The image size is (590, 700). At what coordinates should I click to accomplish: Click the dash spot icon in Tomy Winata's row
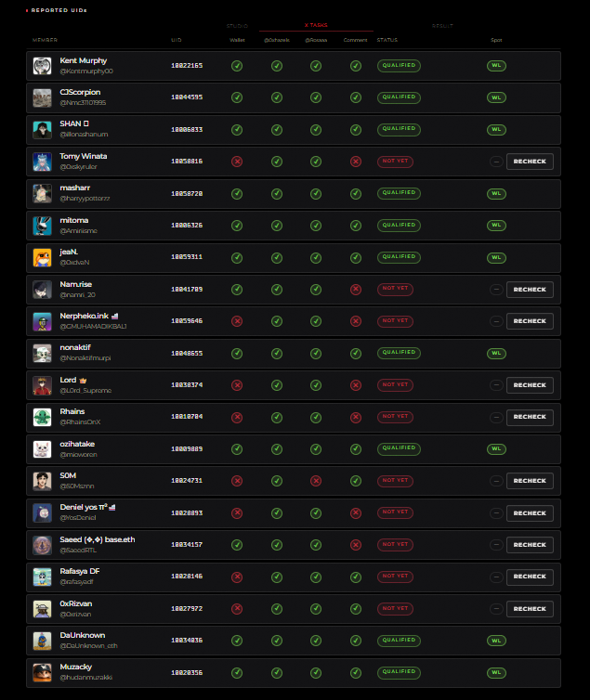tap(496, 162)
